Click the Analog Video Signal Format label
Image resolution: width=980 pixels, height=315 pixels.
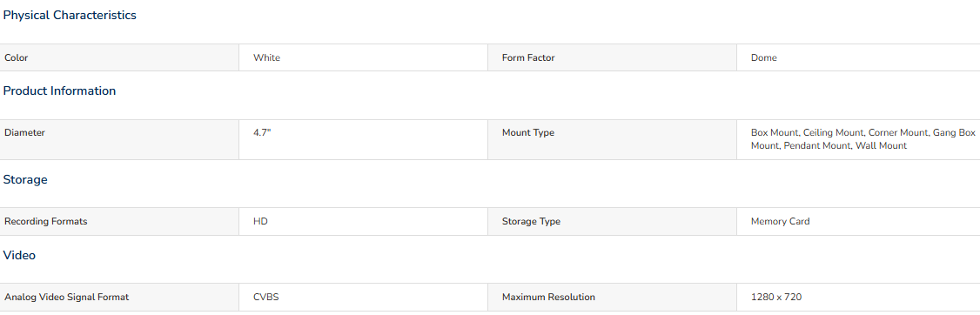click(66, 297)
